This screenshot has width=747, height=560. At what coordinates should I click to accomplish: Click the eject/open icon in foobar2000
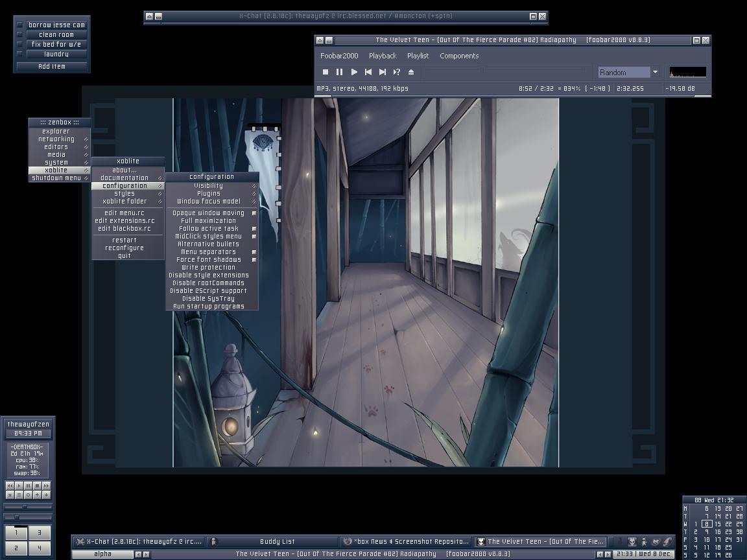[x=410, y=72]
